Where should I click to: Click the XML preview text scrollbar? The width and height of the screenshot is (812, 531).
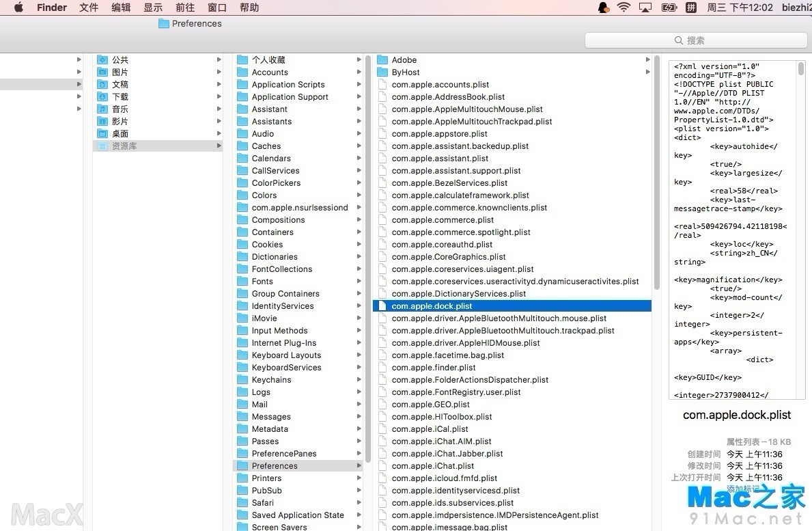(800, 68)
